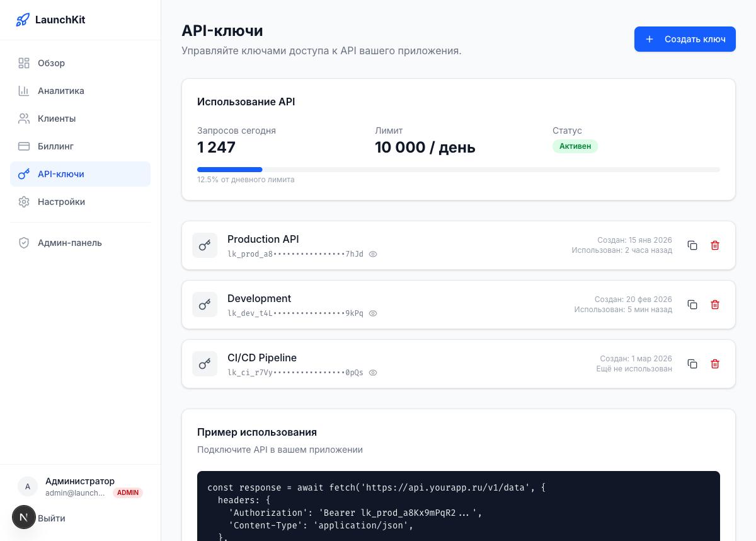Click Выйти to log out

tap(52, 518)
